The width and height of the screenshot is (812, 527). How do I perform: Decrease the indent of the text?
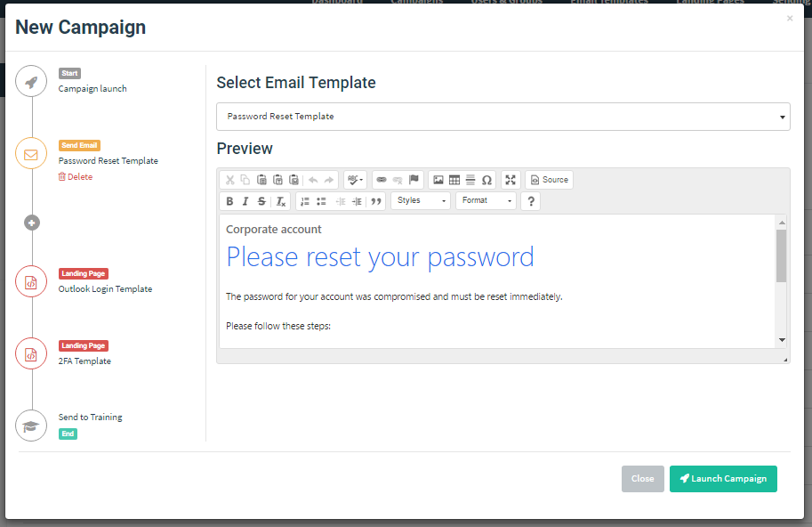341,201
